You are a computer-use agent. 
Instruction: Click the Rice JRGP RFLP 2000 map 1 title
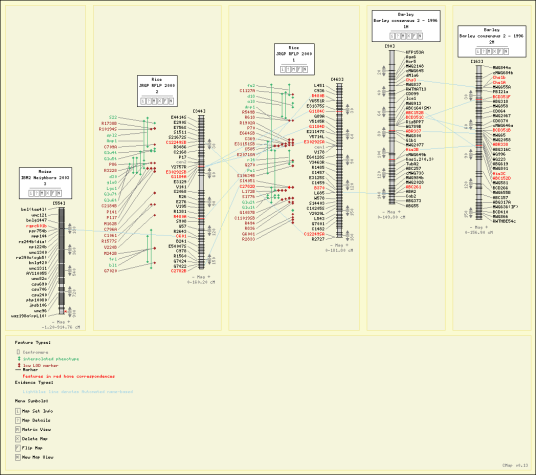tap(294, 54)
